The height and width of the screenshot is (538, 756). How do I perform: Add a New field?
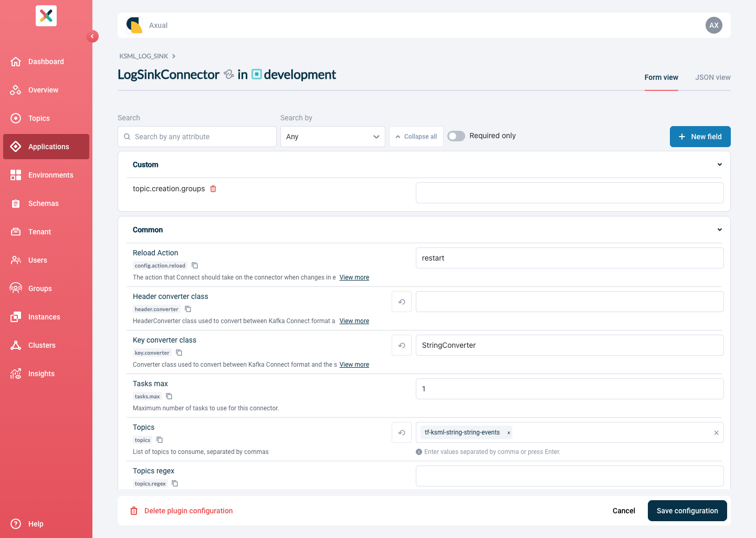(700, 137)
